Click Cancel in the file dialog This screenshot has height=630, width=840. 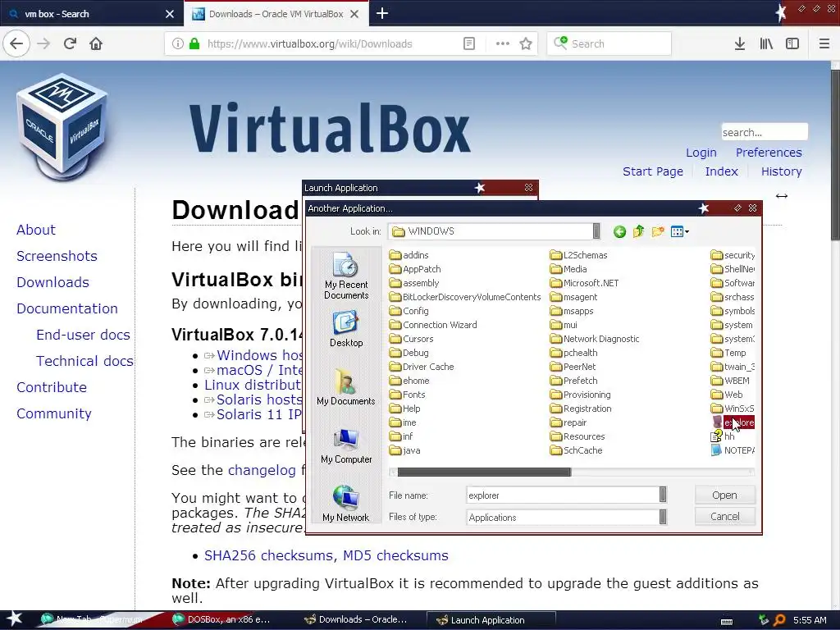[x=725, y=517]
